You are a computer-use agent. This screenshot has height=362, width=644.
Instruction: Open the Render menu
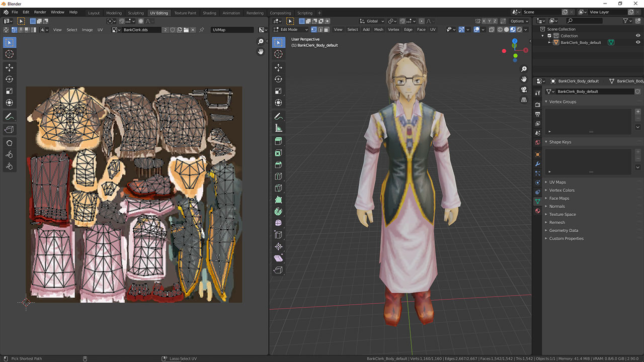pyautogui.click(x=40, y=12)
